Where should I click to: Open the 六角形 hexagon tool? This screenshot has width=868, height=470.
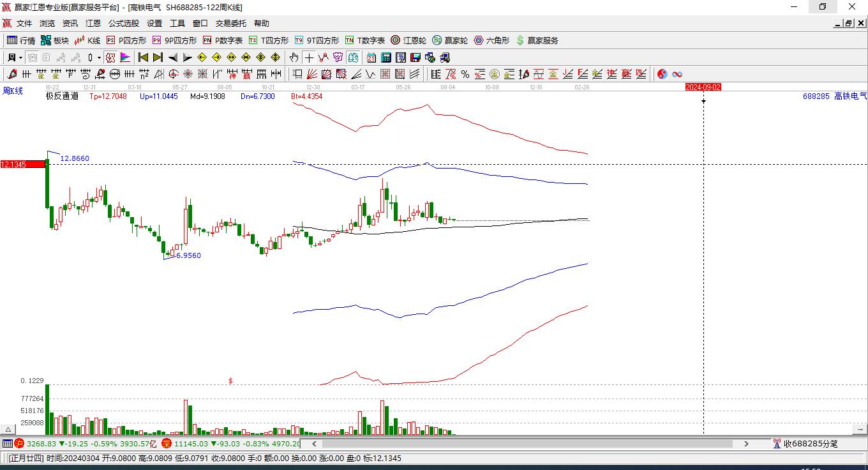491,40
